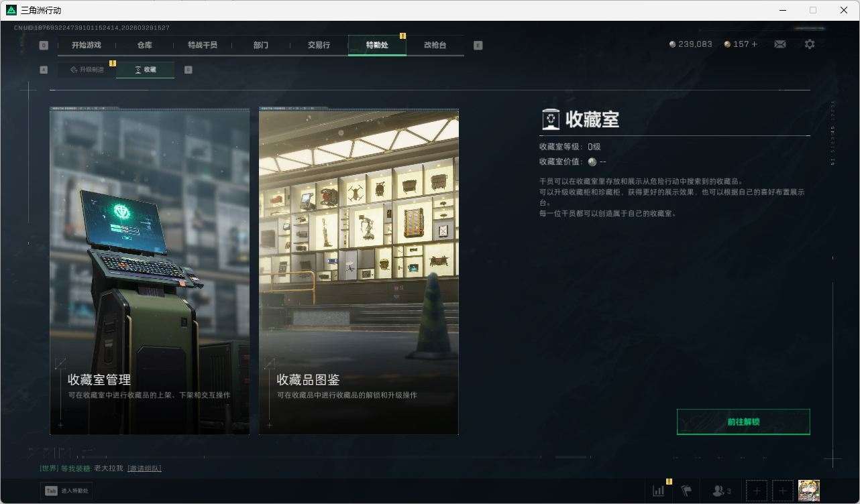Viewport: 860px width, 504px height.
Task: Select the 收藏 sub-tab
Action: click(x=145, y=69)
